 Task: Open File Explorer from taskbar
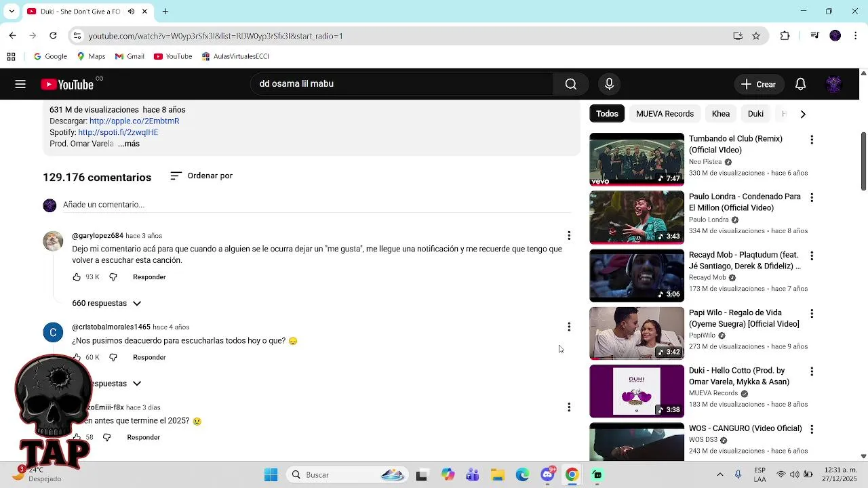tap(497, 474)
